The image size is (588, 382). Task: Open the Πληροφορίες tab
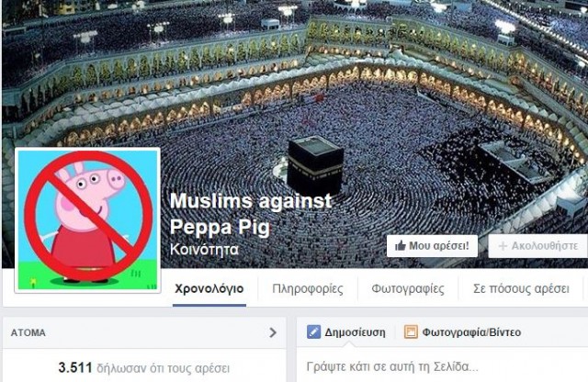pyautogui.click(x=308, y=288)
